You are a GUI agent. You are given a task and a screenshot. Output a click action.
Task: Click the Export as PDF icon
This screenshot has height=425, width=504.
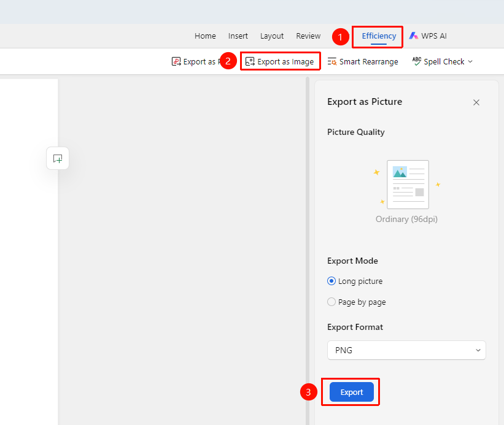pos(176,61)
